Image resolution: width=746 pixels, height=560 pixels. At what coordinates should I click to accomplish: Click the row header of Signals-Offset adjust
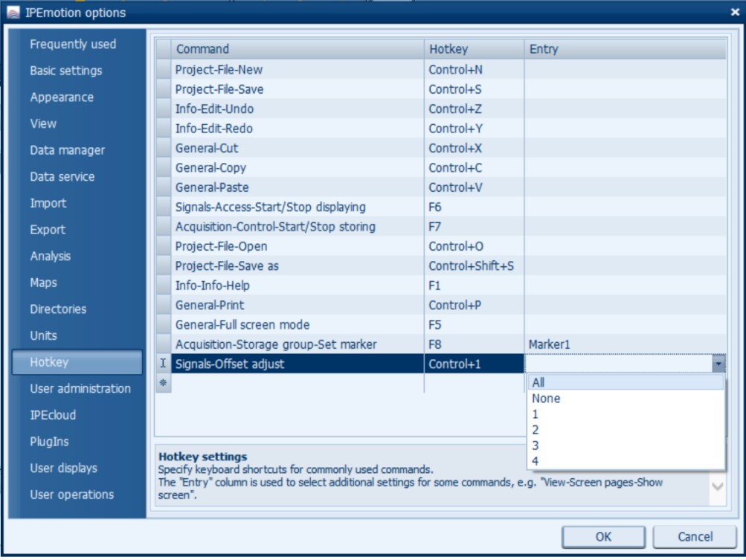tap(163, 364)
